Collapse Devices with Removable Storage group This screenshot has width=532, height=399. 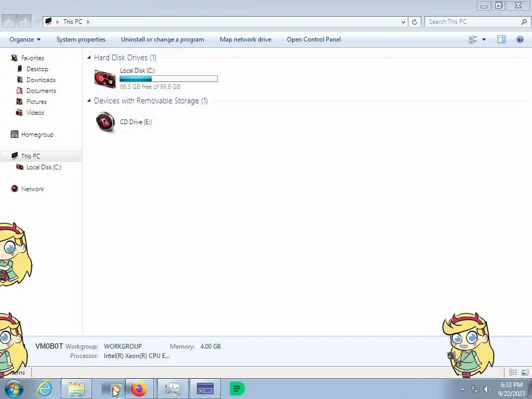[89, 100]
